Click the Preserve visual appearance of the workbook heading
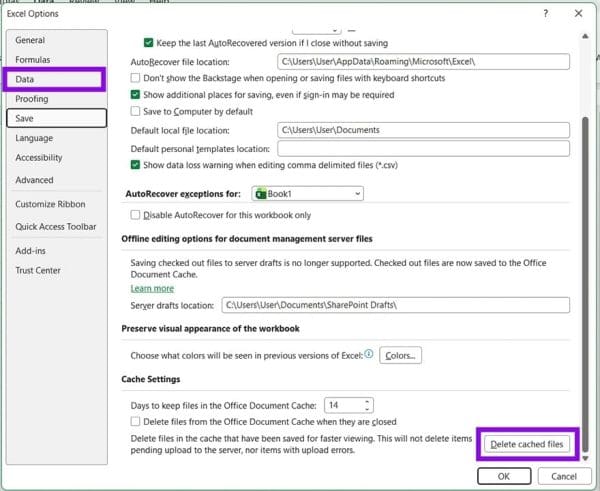 pos(210,328)
